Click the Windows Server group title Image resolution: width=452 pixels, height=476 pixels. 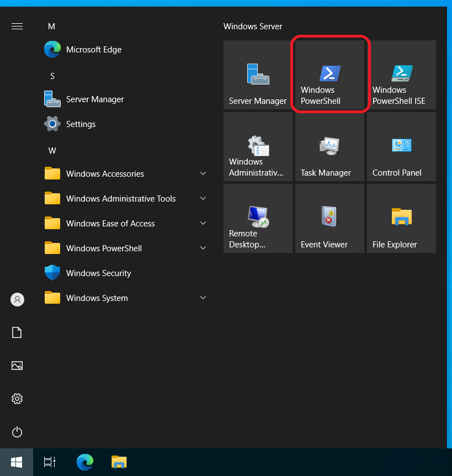(x=253, y=27)
